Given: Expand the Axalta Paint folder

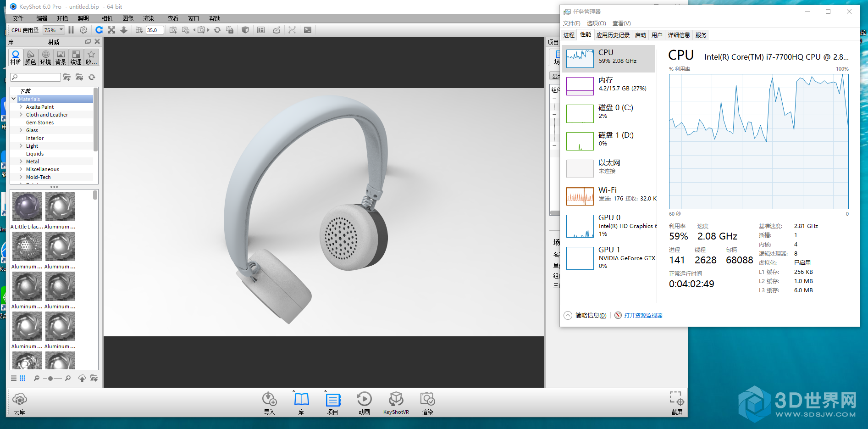Looking at the screenshot, I should click(21, 107).
